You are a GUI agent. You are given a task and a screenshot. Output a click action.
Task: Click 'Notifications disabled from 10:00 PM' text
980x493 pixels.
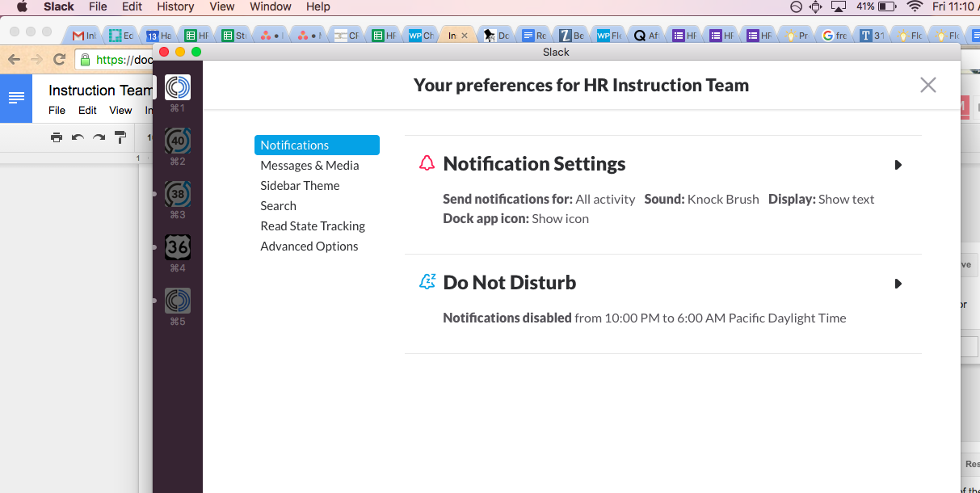click(x=549, y=318)
